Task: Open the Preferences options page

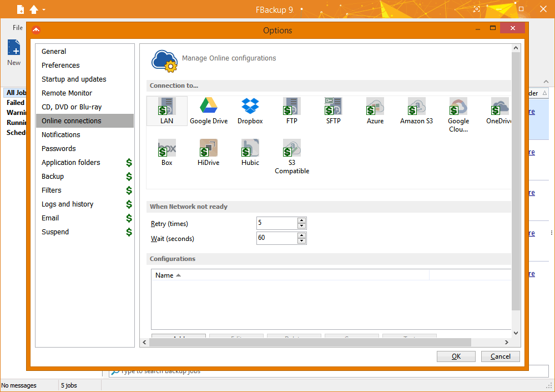Action: (85, 65)
